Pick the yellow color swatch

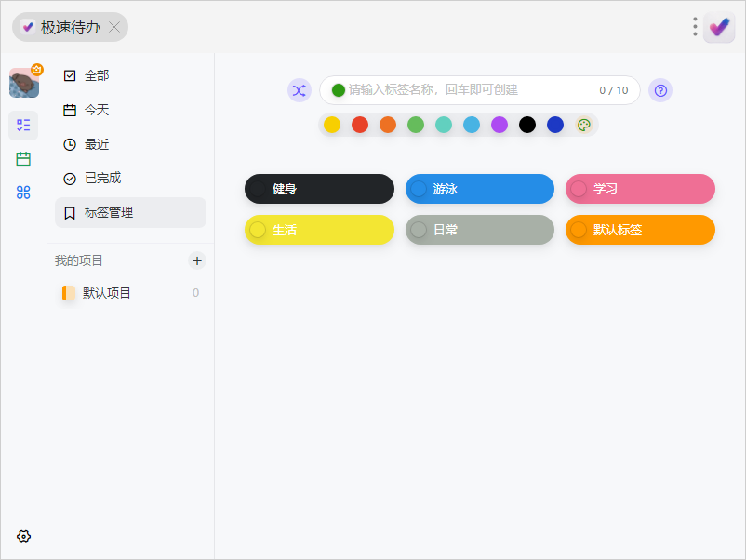coord(332,126)
